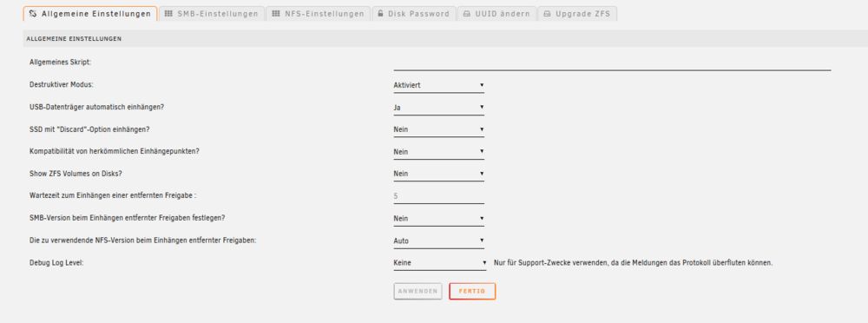Click the Allgemeine Einstellungen tab icon
The width and height of the screenshot is (868, 323).
pyautogui.click(x=33, y=14)
